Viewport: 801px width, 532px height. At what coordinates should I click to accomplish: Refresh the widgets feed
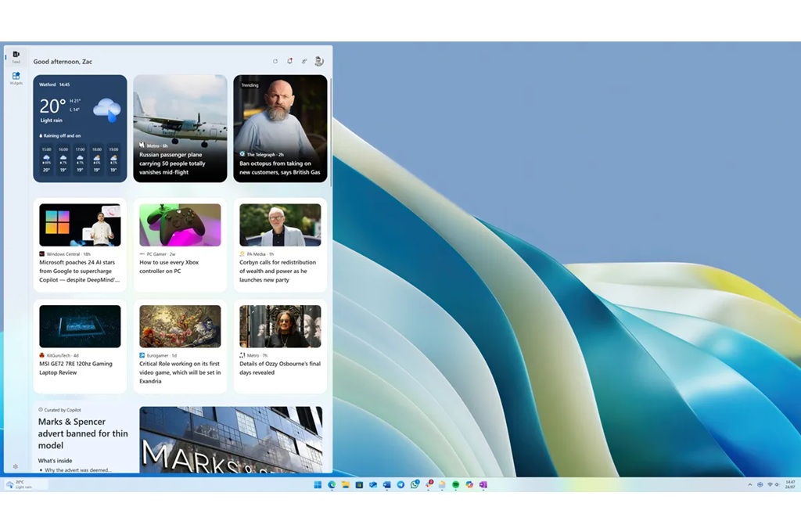click(275, 61)
